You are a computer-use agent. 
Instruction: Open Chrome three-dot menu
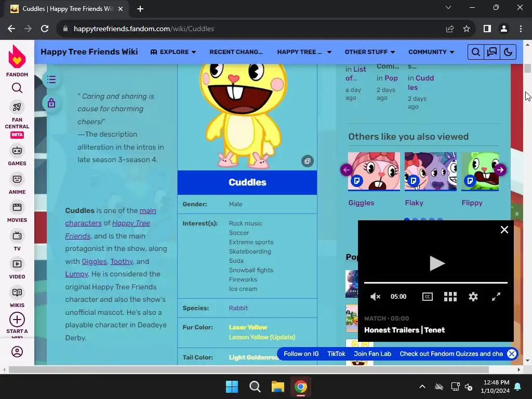tap(521, 29)
